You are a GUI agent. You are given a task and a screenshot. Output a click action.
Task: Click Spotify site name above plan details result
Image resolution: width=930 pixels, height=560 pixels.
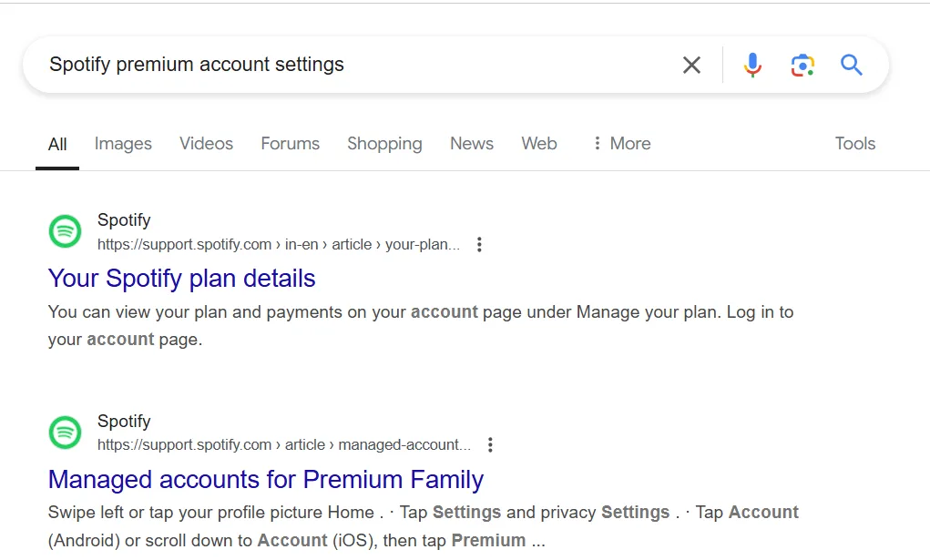coord(124,220)
